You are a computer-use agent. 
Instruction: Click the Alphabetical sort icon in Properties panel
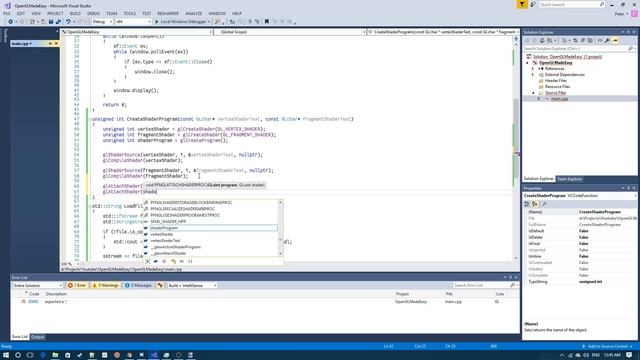coord(535,204)
